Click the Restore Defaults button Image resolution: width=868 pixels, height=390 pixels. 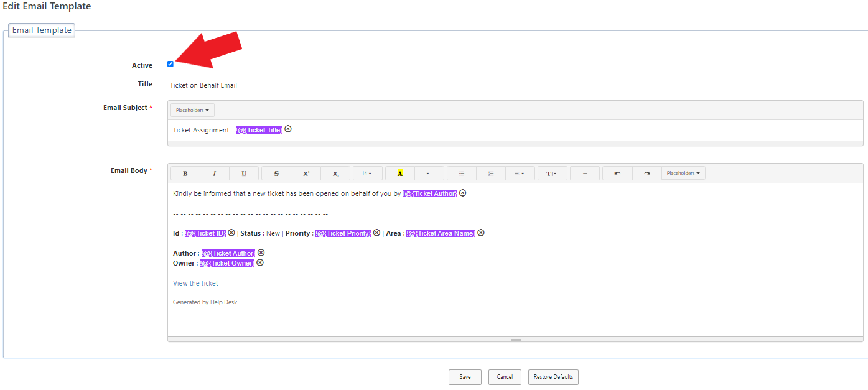pyautogui.click(x=553, y=377)
